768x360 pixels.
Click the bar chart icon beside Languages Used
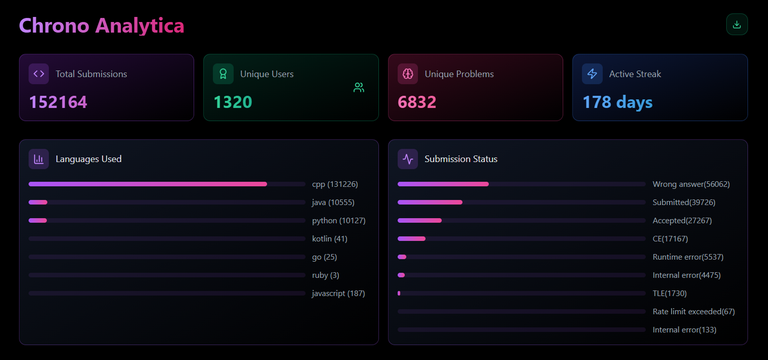tap(39, 159)
